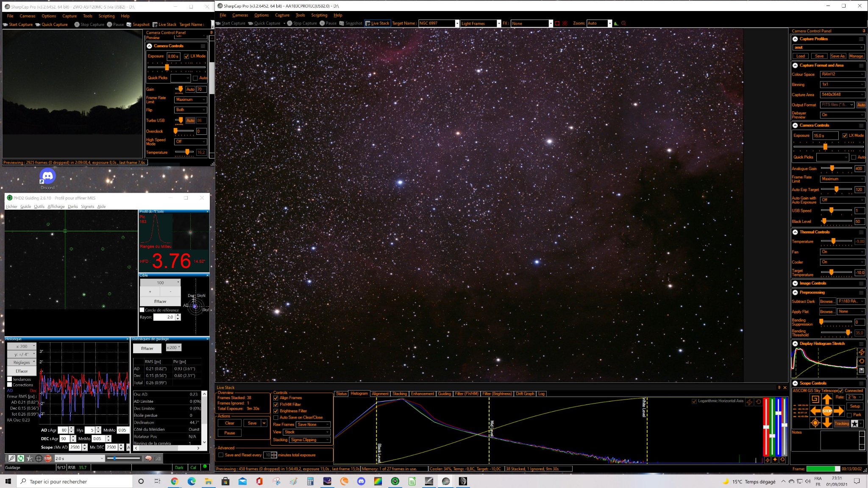Click Effacer in PHD2 guiding statistics
868x488 pixels.
[147, 349]
